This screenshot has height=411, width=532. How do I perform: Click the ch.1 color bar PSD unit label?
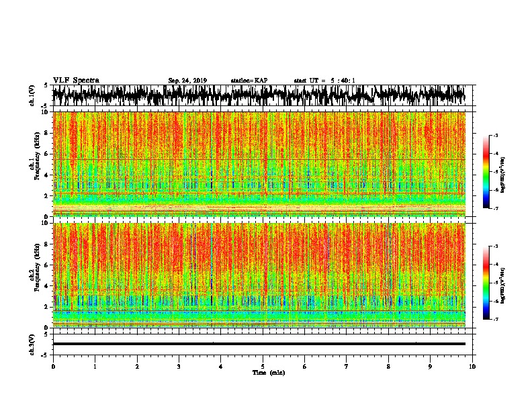coord(502,175)
